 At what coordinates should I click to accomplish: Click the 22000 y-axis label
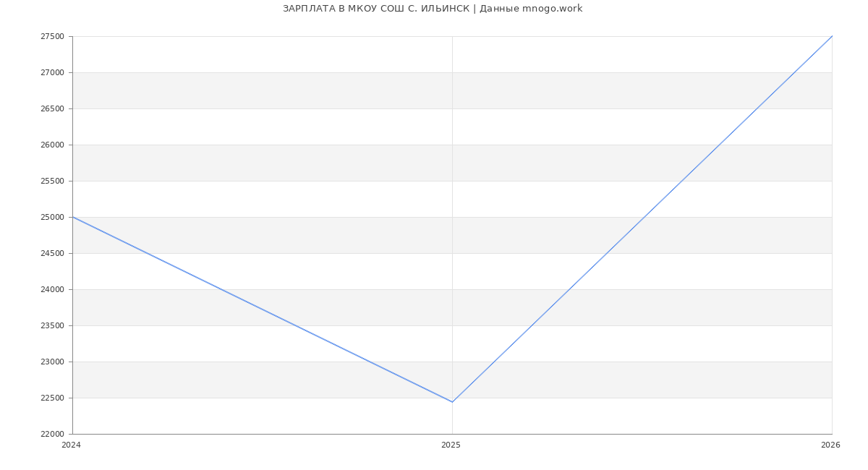click(x=52, y=435)
